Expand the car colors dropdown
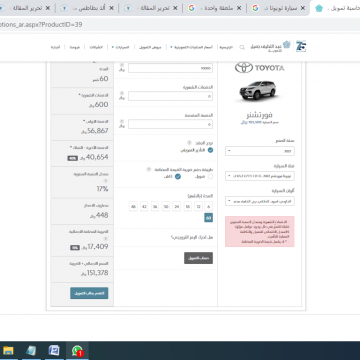 260,201
